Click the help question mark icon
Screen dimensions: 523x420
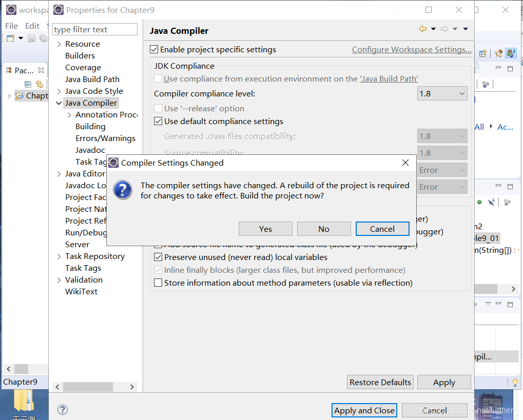(x=62, y=410)
